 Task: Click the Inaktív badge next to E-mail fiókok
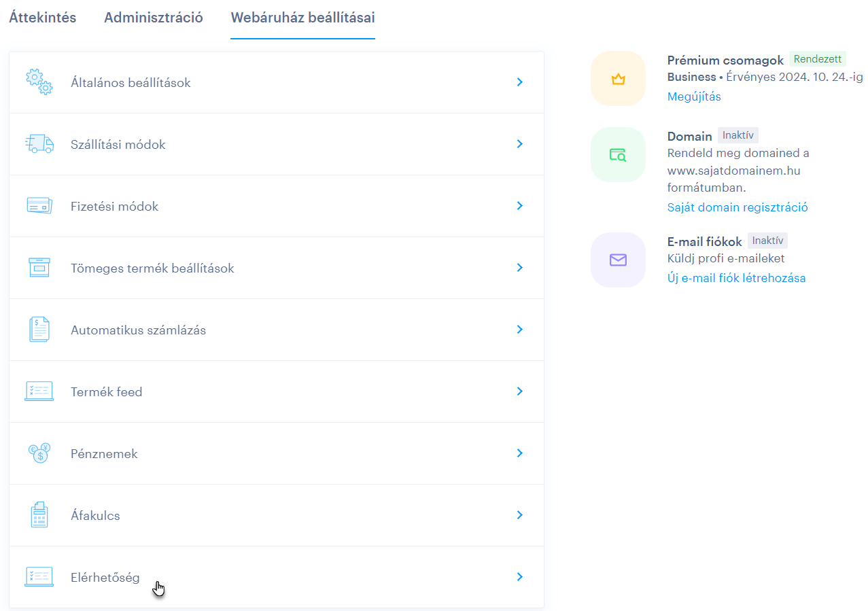[767, 241]
